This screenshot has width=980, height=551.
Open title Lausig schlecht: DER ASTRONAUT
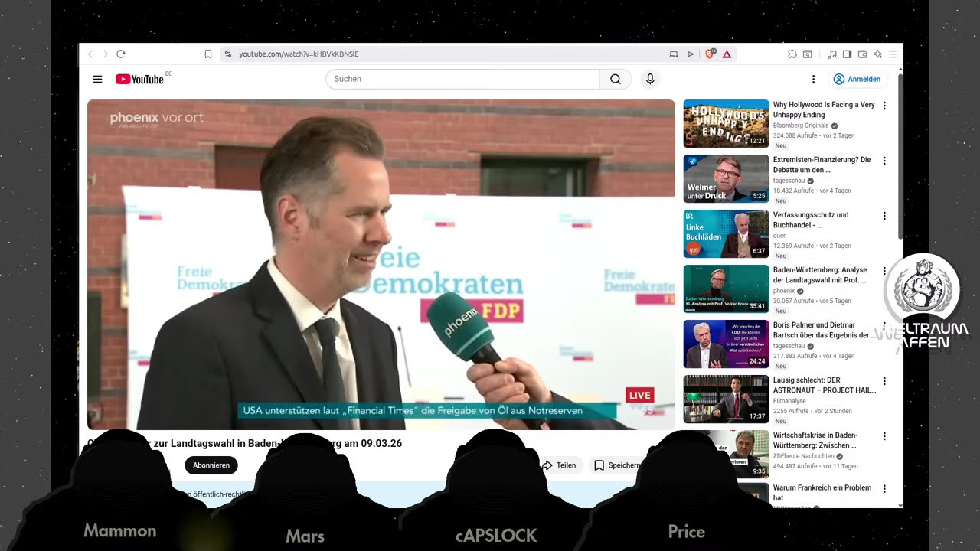click(x=825, y=385)
